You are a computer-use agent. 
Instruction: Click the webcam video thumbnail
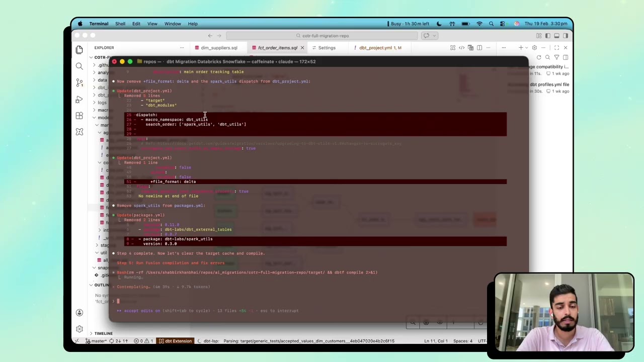(x=564, y=312)
